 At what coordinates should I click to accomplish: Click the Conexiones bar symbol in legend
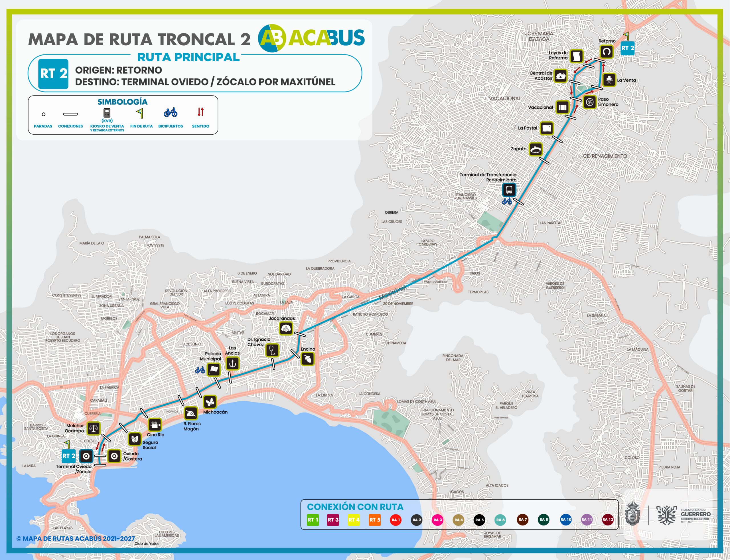point(71,114)
